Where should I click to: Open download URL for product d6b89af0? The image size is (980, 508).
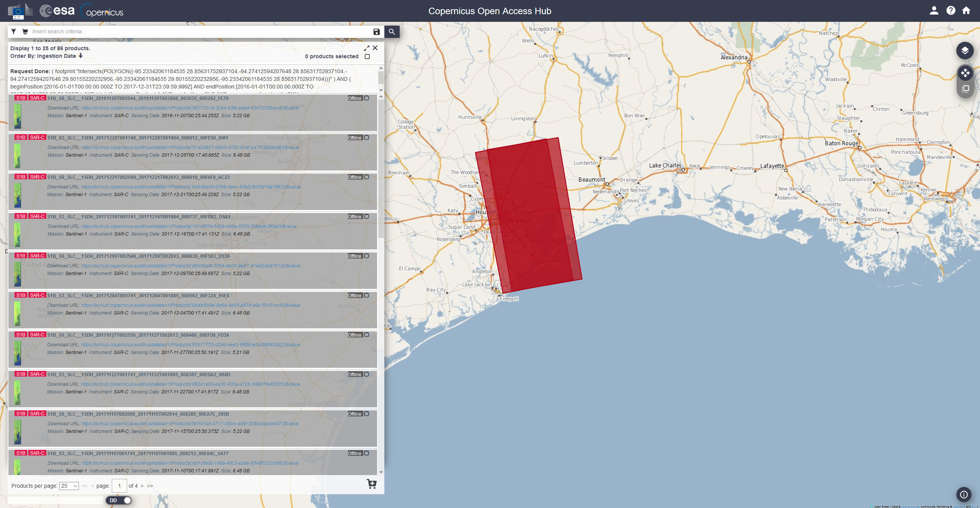tap(191, 266)
